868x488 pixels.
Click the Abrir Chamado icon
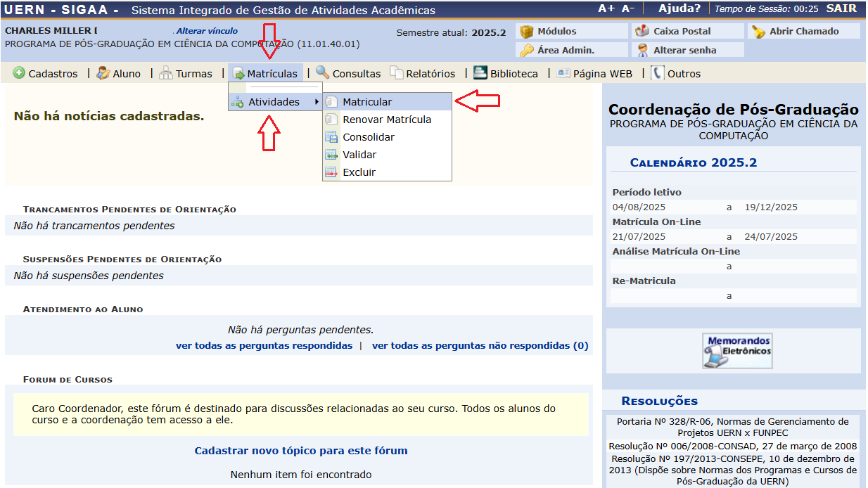(x=758, y=32)
